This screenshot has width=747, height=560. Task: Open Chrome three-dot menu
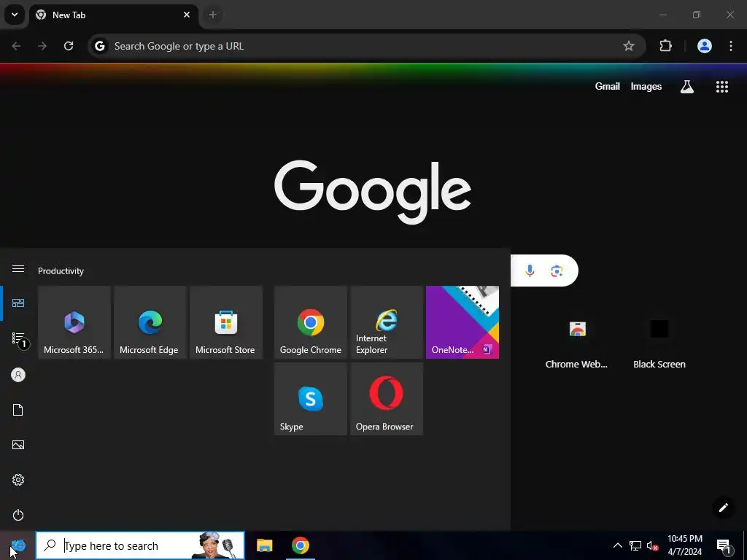pyautogui.click(x=731, y=46)
